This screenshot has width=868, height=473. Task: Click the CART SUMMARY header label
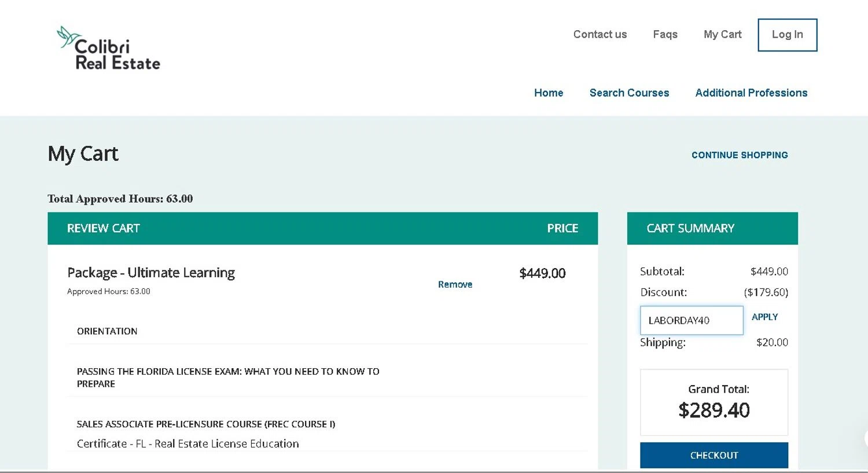coord(690,228)
